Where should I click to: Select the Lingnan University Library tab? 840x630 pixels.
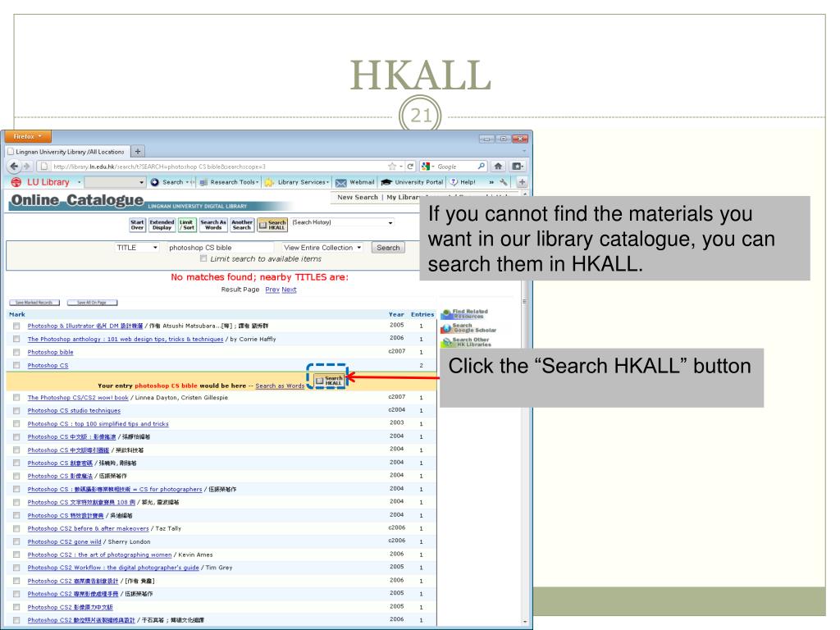(x=67, y=152)
